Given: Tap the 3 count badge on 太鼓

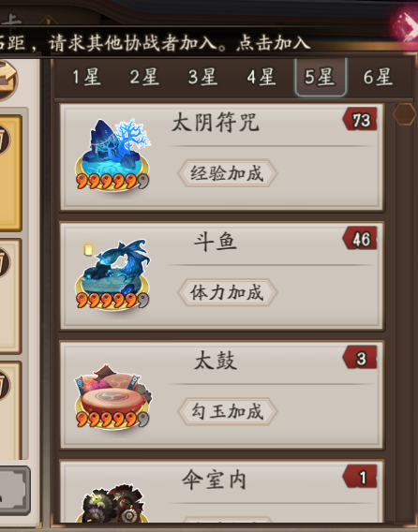Looking at the screenshot, I should click(x=360, y=358).
